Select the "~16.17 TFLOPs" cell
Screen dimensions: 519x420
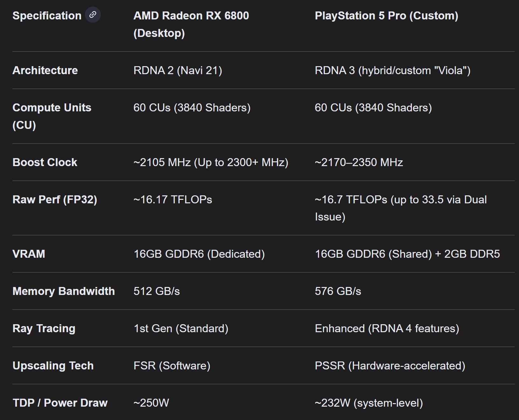(173, 199)
